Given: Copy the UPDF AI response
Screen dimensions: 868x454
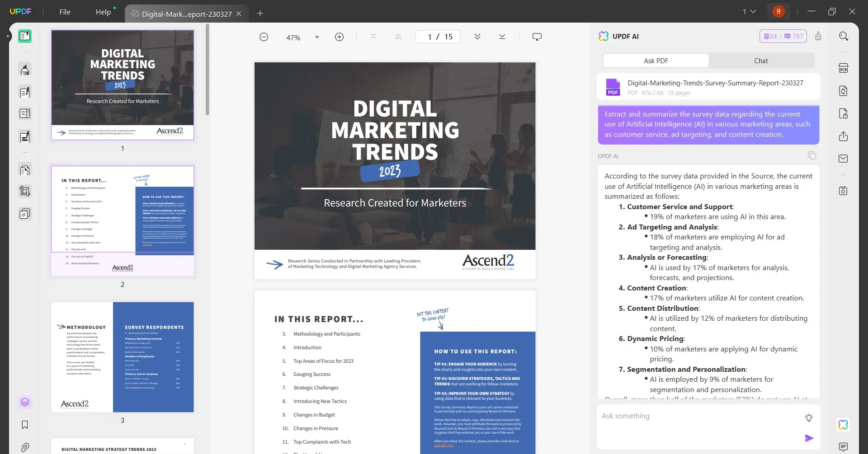Looking at the screenshot, I should 812,155.
